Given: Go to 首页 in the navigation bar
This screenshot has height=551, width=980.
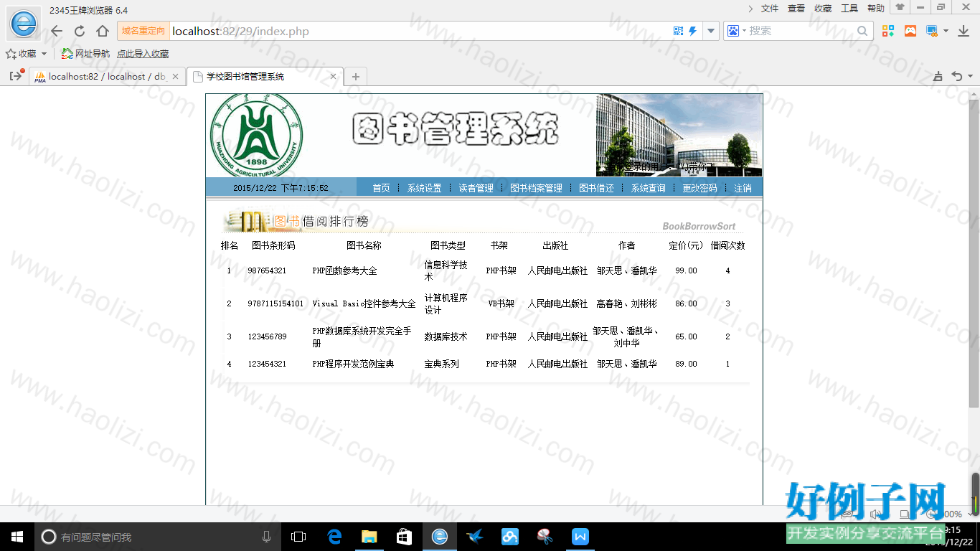Looking at the screenshot, I should (x=381, y=188).
